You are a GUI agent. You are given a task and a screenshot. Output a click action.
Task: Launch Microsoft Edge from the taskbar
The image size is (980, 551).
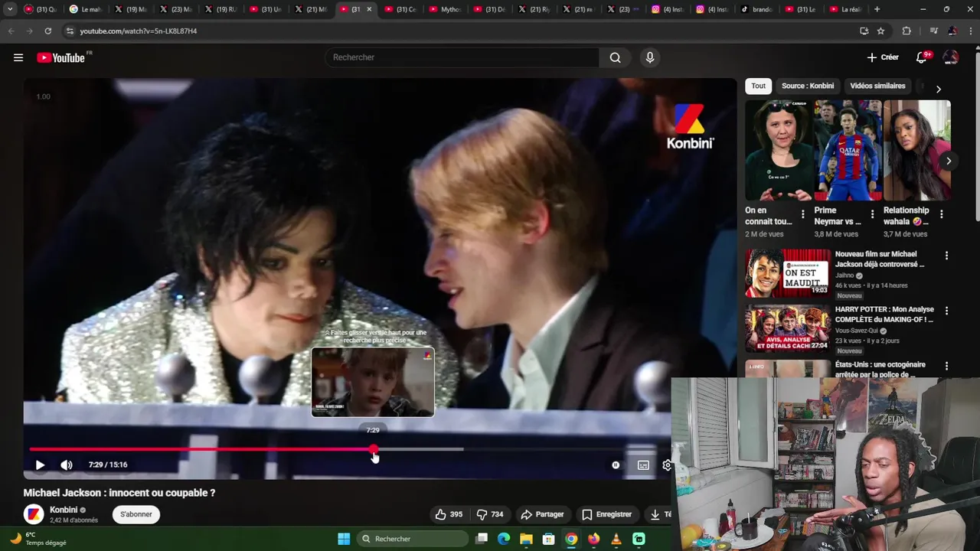[x=504, y=539]
